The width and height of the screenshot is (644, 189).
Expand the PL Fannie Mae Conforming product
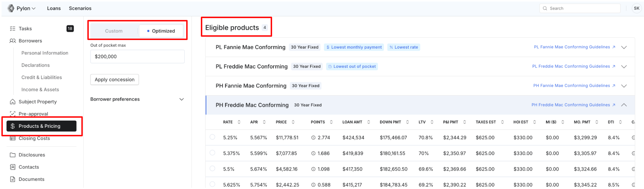pyautogui.click(x=624, y=47)
